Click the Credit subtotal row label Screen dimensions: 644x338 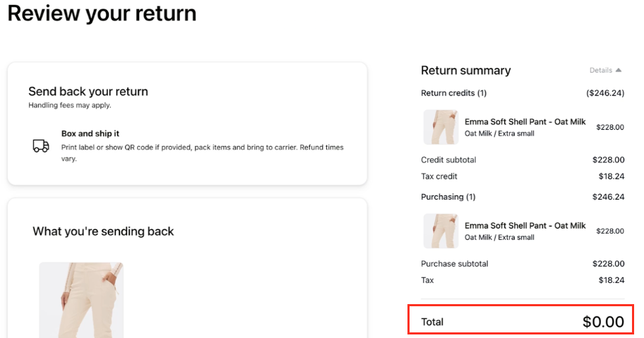448,160
